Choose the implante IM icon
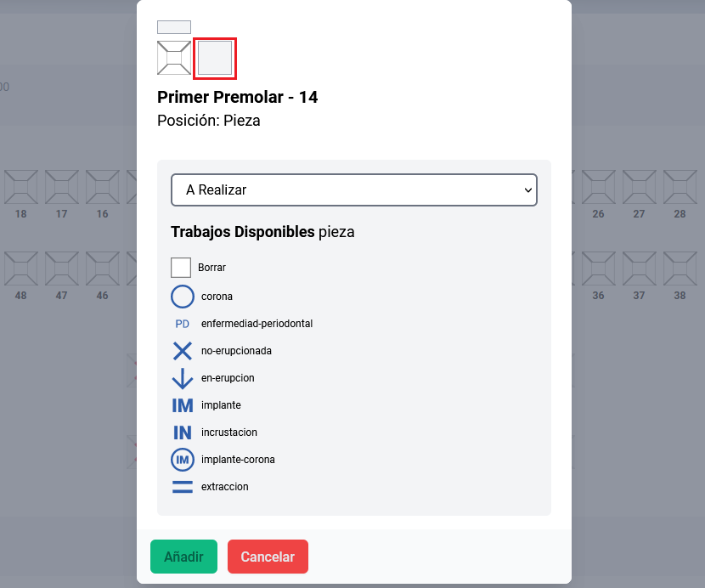 coord(183,405)
